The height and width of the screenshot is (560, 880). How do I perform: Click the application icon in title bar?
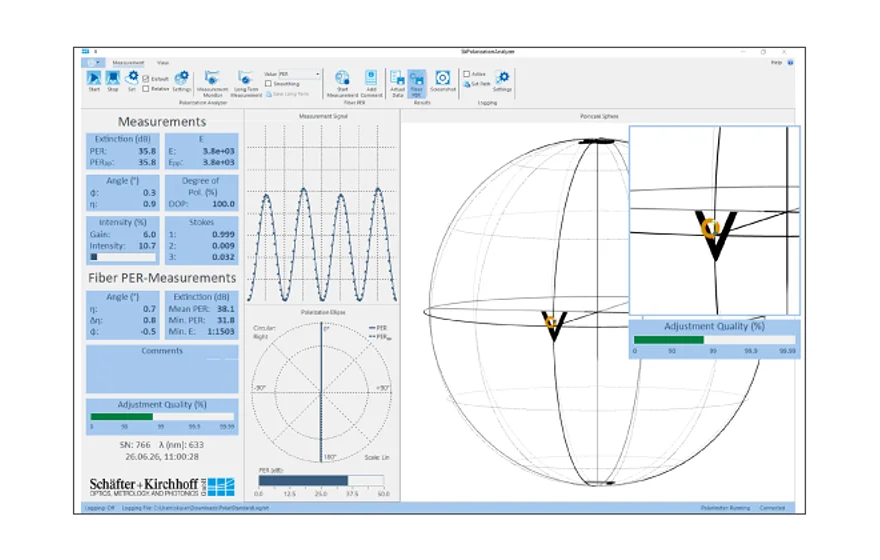(x=85, y=52)
